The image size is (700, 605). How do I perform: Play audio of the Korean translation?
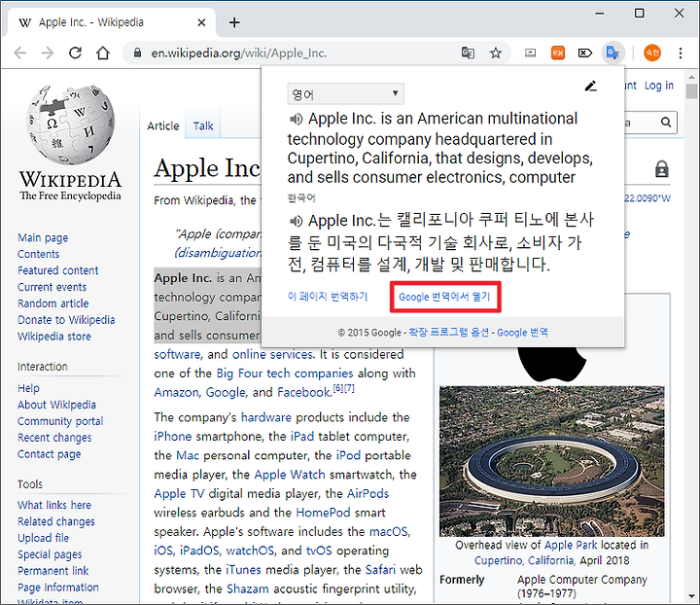pos(296,221)
